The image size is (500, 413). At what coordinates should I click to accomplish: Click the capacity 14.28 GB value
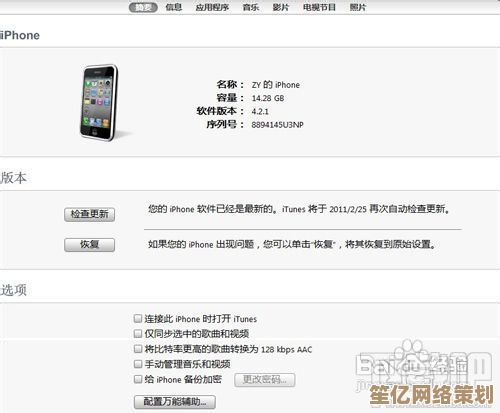[268, 98]
